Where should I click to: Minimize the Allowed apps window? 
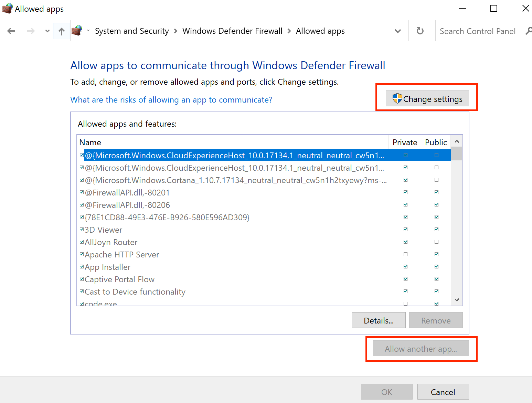coord(462,9)
